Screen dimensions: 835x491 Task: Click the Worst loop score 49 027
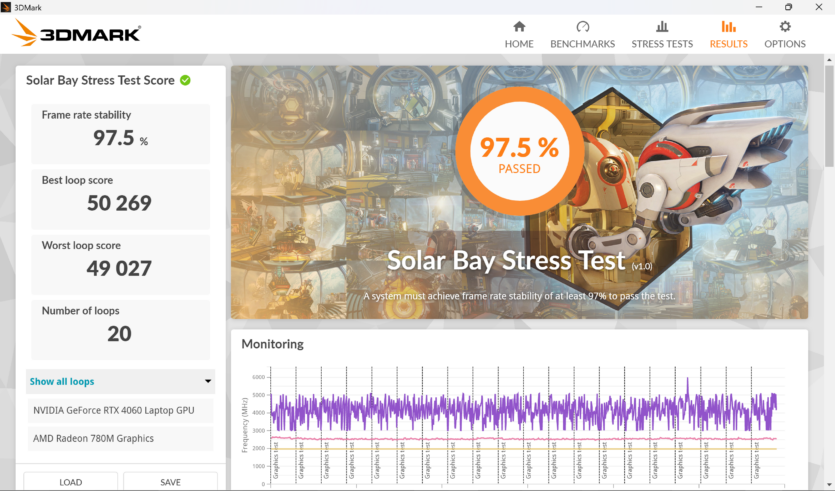coord(119,268)
